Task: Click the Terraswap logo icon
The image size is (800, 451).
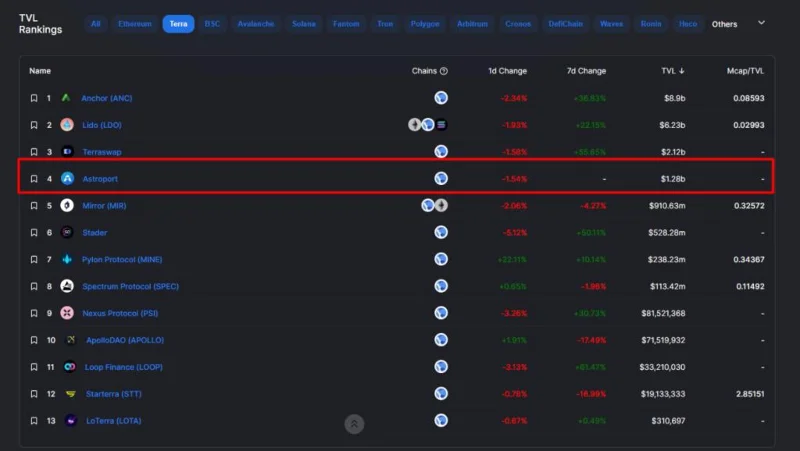Action: pos(67,152)
